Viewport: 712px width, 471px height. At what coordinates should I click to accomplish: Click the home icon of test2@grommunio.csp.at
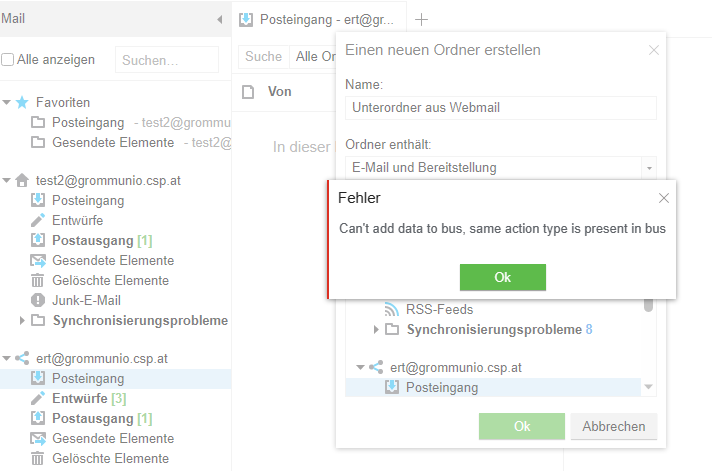(22, 180)
